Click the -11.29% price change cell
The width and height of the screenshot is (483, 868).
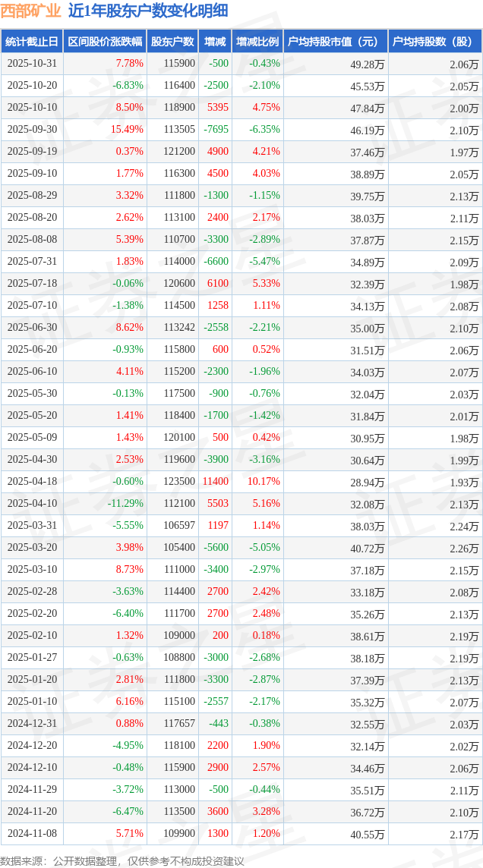[x=125, y=504]
